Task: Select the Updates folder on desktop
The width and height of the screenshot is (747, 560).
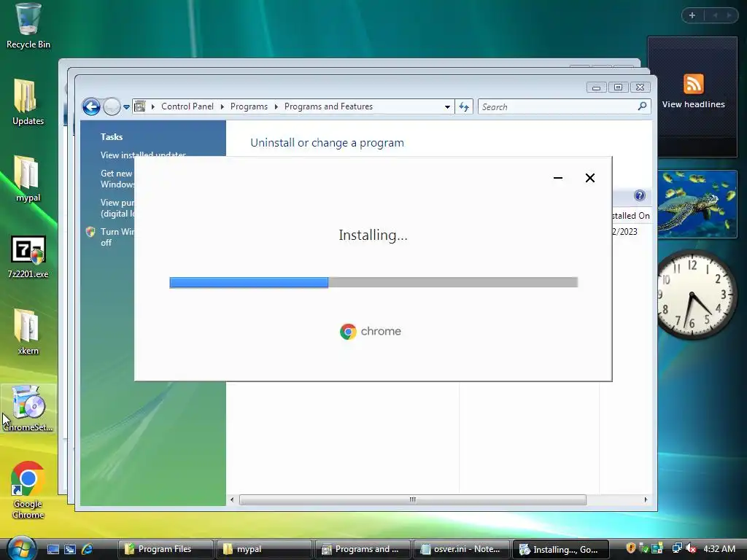Action: click(x=28, y=102)
